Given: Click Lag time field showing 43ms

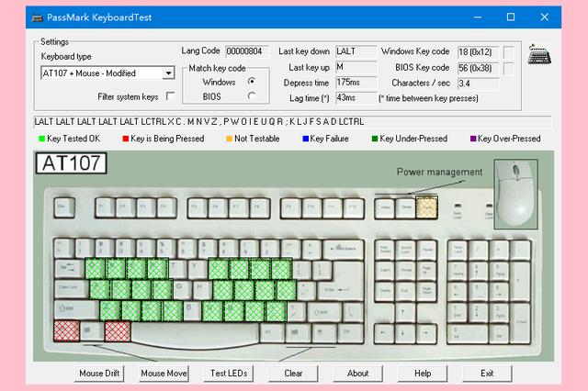Looking at the screenshot, I should pos(356,97).
